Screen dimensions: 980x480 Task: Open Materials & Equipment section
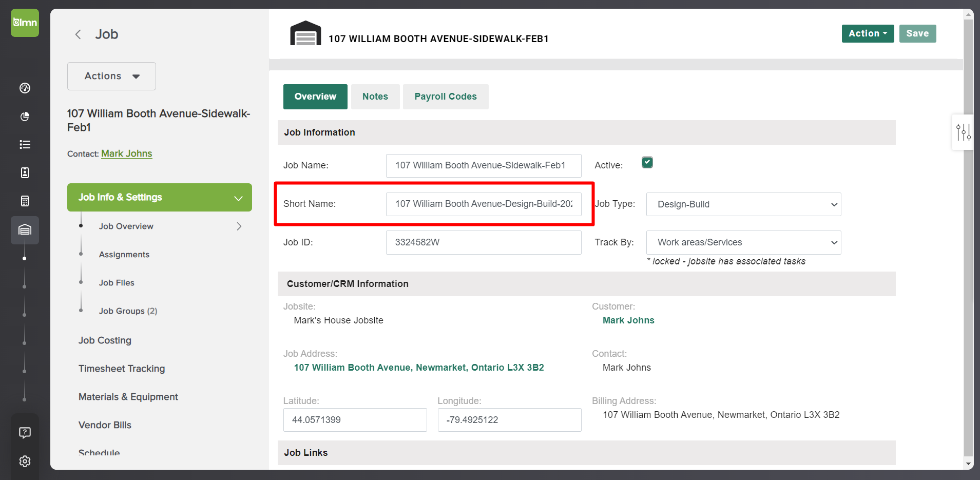128,397
